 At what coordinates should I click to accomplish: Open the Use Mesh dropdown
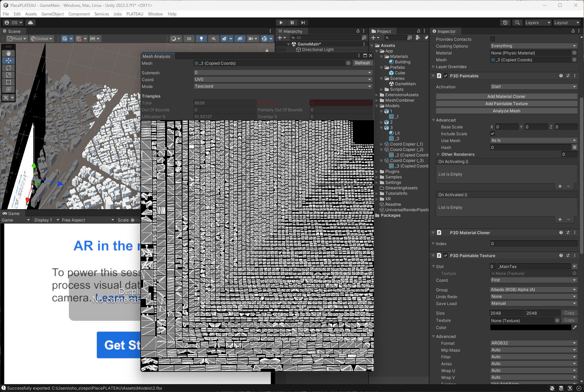pyautogui.click(x=534, y=140)
